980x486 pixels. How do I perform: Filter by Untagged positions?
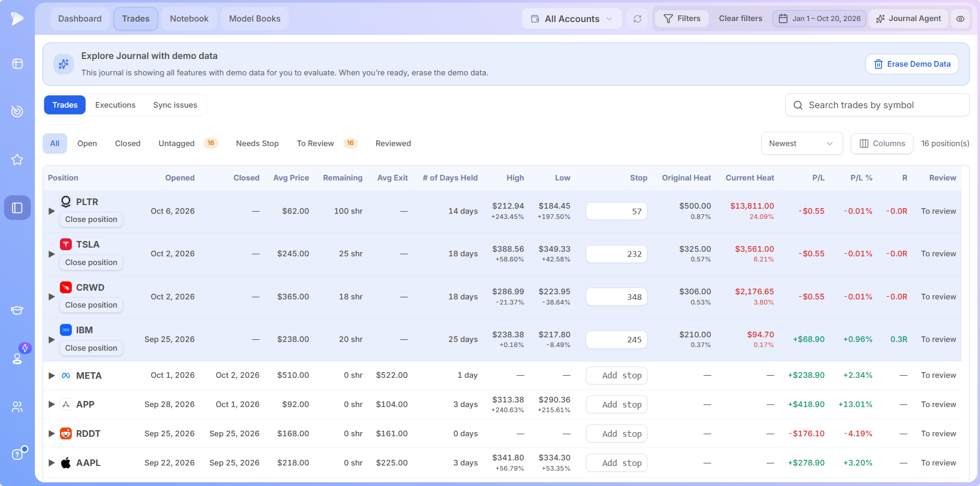(x=188, y=144)
